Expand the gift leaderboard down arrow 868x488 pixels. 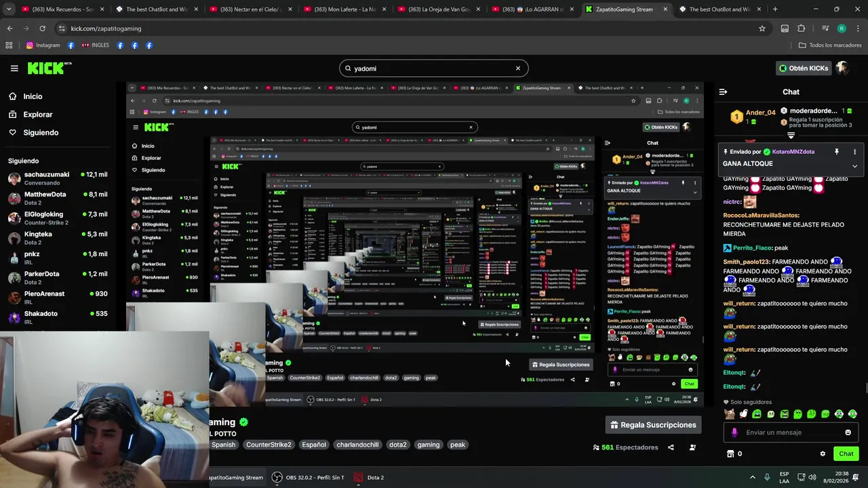tap(791, 135)
